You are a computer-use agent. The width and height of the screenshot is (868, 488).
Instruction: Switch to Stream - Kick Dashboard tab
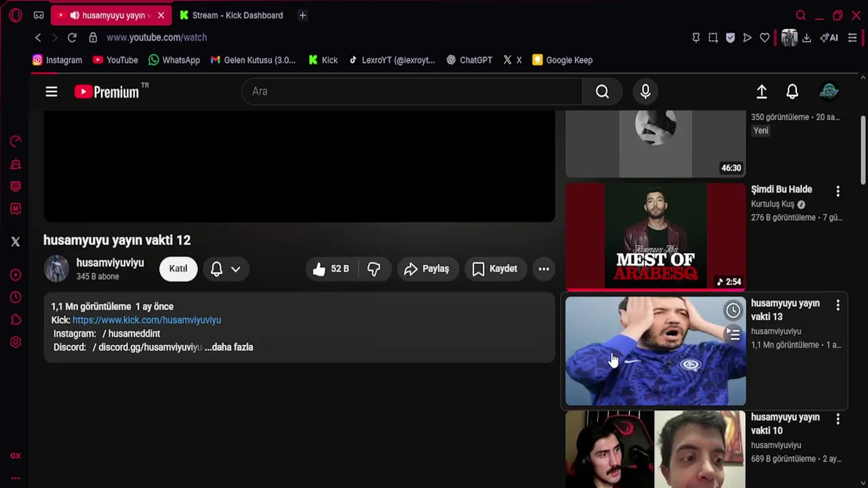[x=231, y=15]
